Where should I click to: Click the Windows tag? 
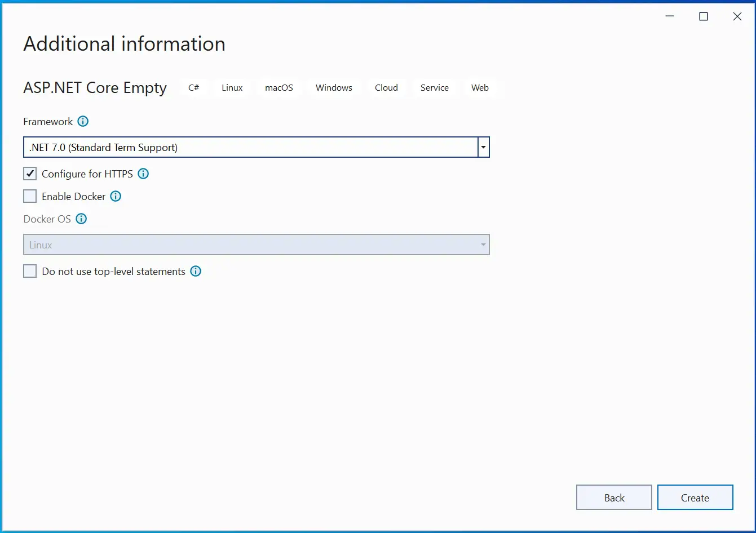click(334, 87)
